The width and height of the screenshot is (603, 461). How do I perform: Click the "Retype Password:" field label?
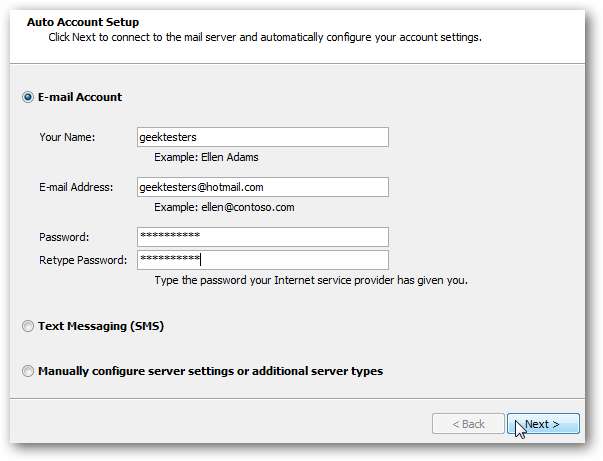pyautogui.click(x=83, y=260)
